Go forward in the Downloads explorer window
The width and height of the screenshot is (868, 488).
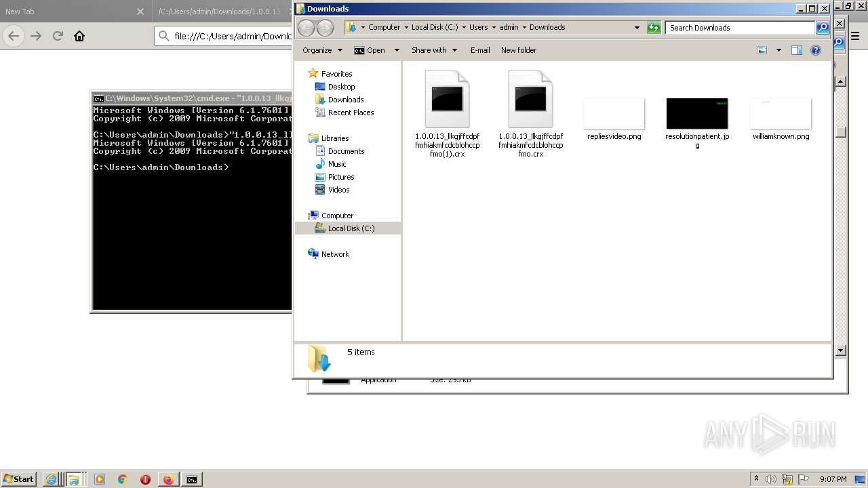click(325, 28)
